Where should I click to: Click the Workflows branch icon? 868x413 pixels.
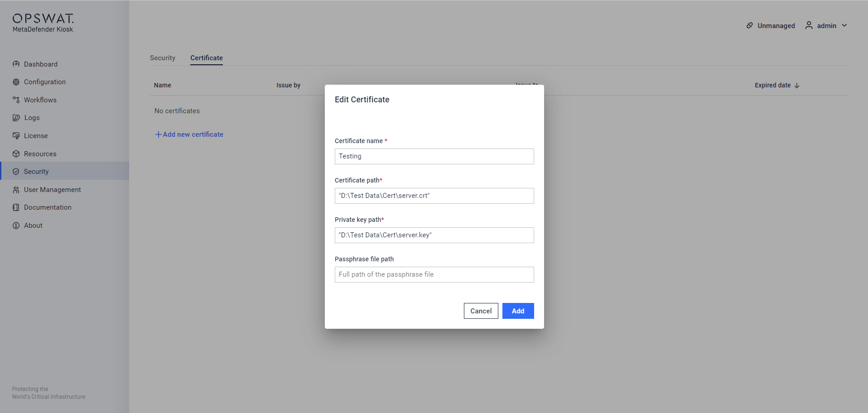(x=16, y=100)
